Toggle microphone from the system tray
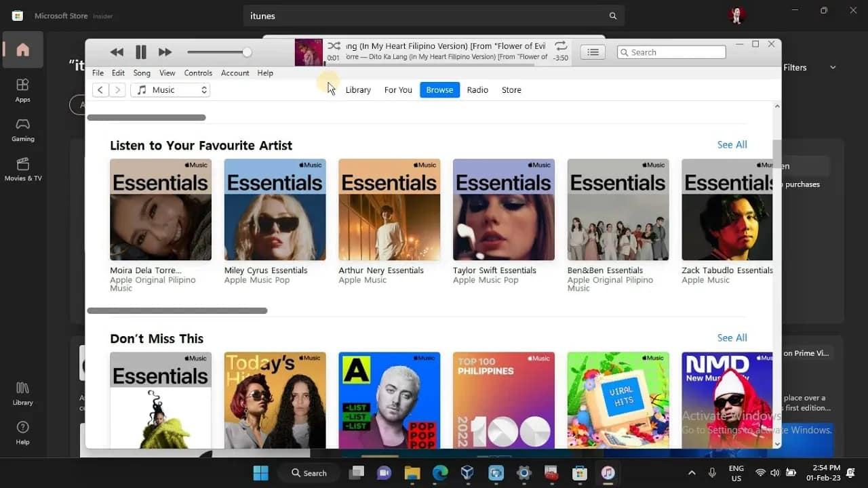This screenshot has height=488, width=868. pos(713,472)
